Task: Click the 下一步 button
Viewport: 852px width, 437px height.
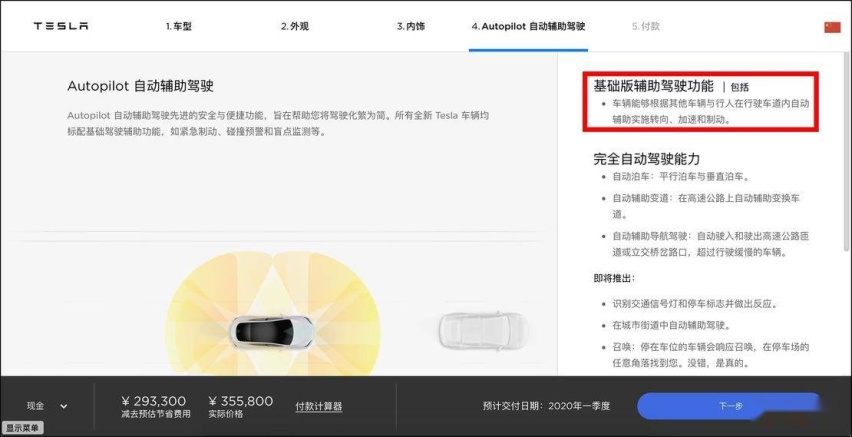Action: point(731,406)
